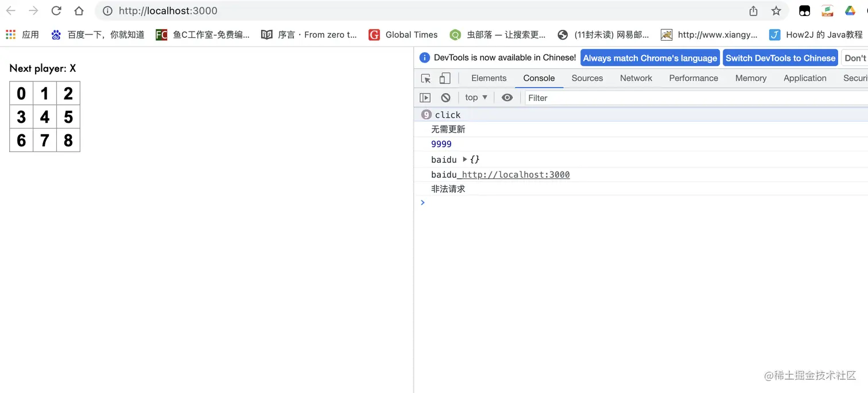Open the top frame context dropdown
Image resolution: width=868 pixels, height=393 pixels.
[x=475, y=97]
